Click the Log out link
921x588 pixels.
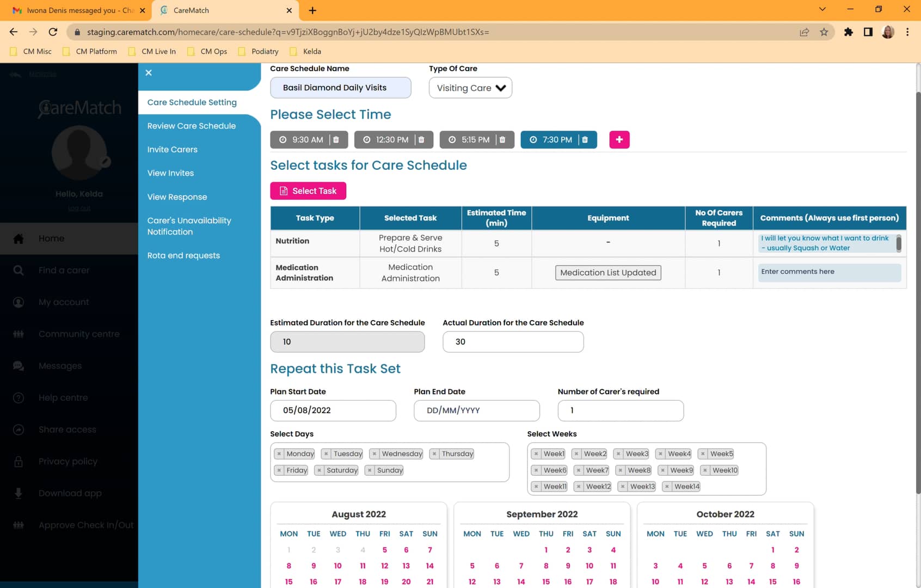tap(79, 208)
